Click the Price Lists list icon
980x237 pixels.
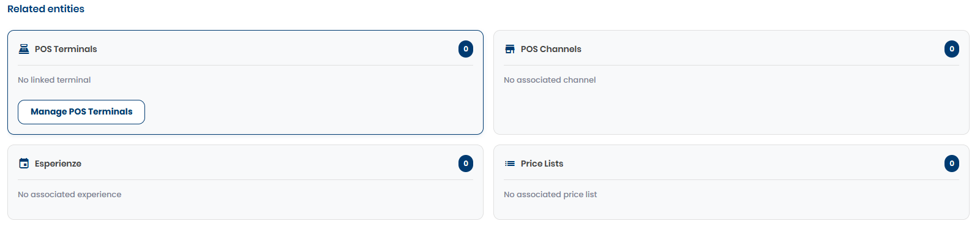tap(510, 164)
